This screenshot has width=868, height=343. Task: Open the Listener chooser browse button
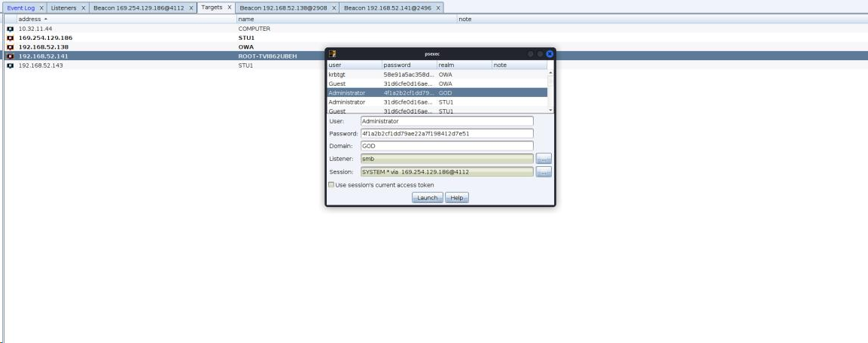[x=544, y=159]
